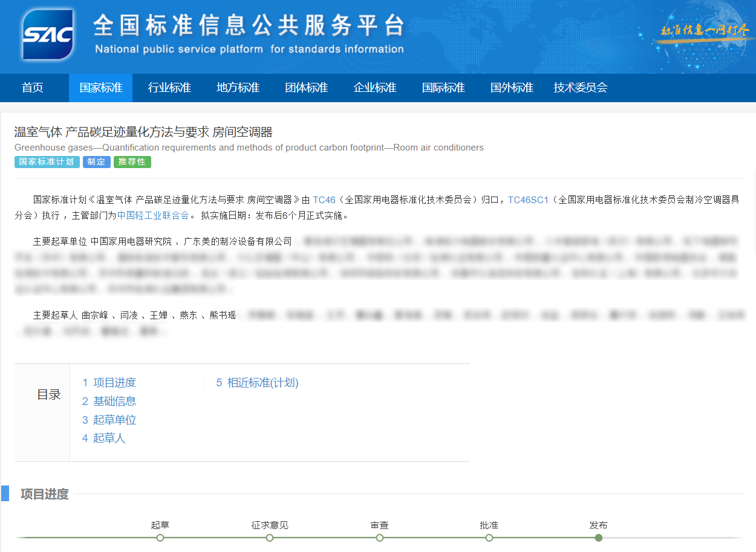Open the 地方标准 section
Image resolution: width=756 pixels, height=552 pixels.
pyautogui.click(x=238, y=88)
